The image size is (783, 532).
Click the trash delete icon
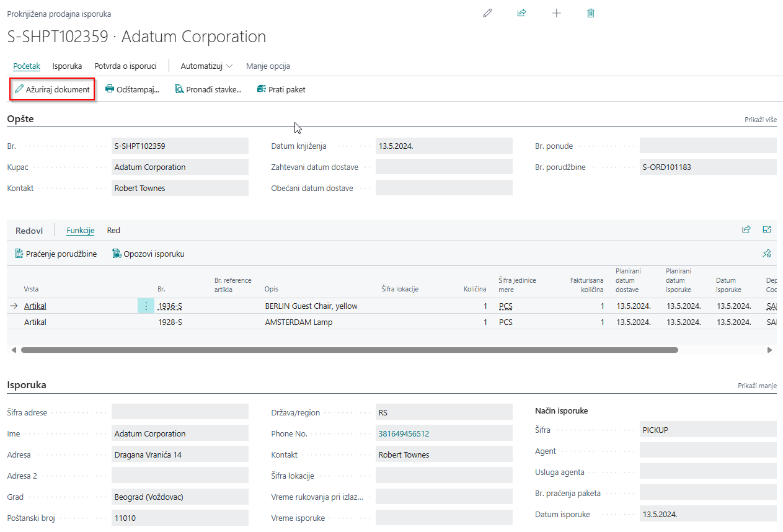point(591,13)
